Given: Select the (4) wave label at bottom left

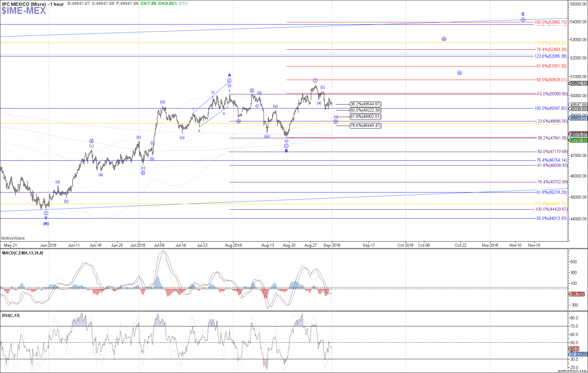Looking at the screenshot, I should 46,224.
